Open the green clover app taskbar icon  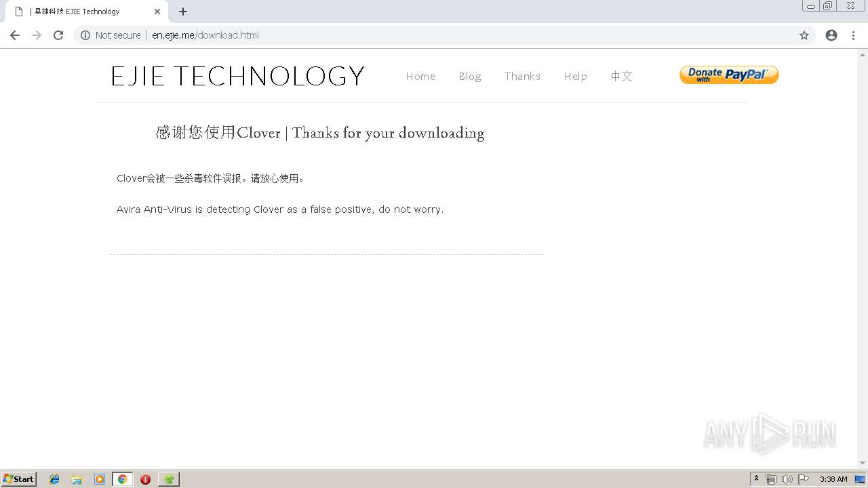(169, 479)
